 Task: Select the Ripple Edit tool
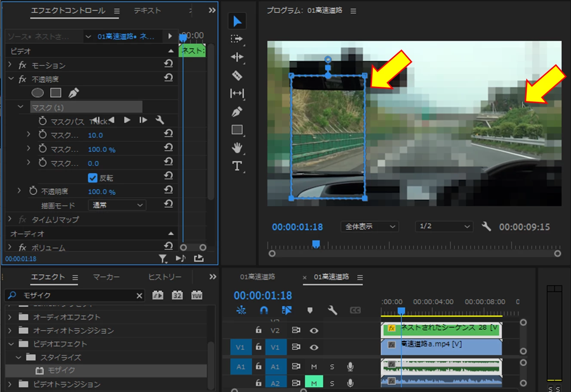237,57
